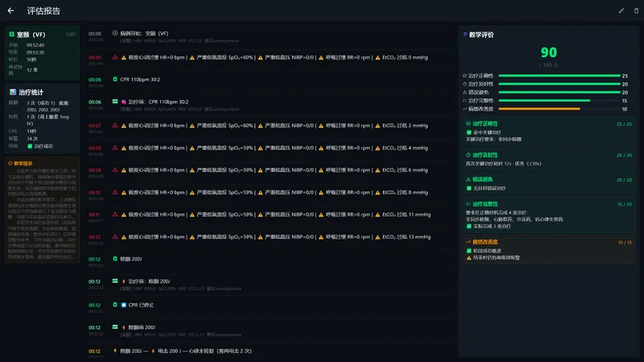Click the 教学提示 info icon
Screen dimensions: 644x362
coord(10,164)
